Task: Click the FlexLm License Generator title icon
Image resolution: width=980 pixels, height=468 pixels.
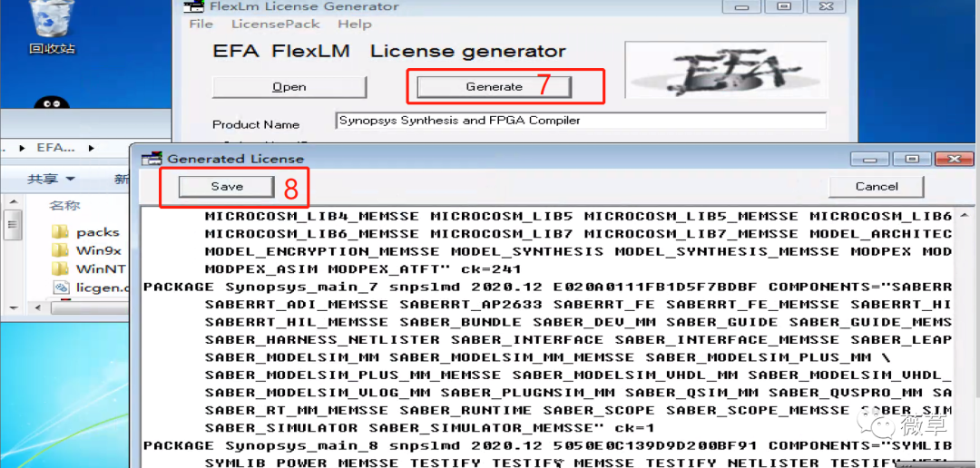Action: point(192,6)
